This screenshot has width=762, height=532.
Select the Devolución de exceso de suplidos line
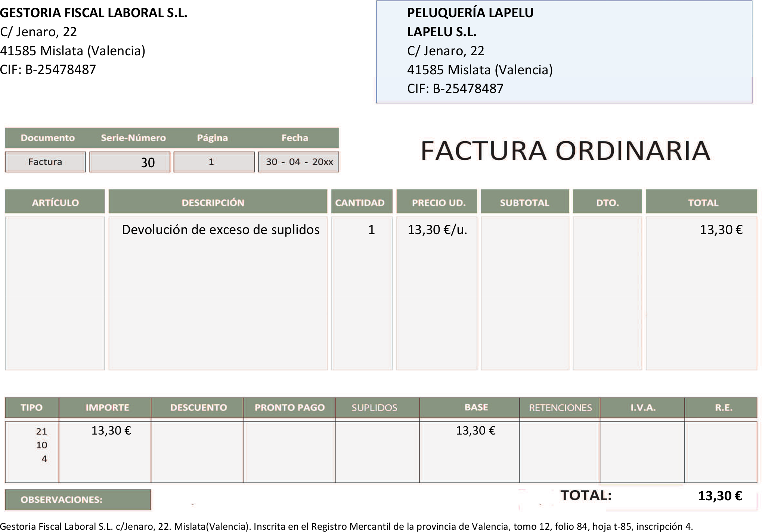(220, 230)
